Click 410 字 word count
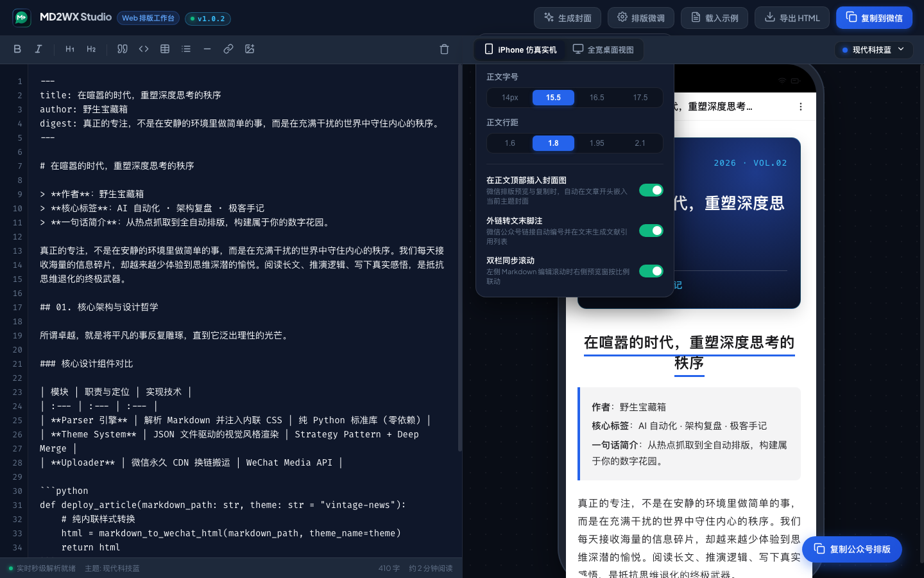The image size is (924, 578). click(x=389, y=568)
